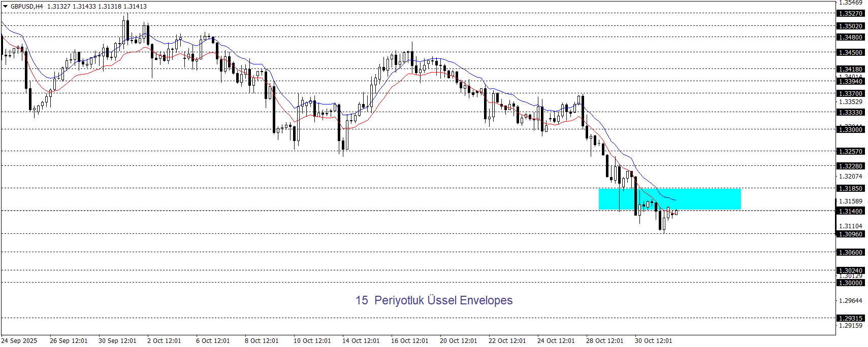868x347 pixels.
Task: Click the 1.33330 price level label
Action: click(850, 113)
